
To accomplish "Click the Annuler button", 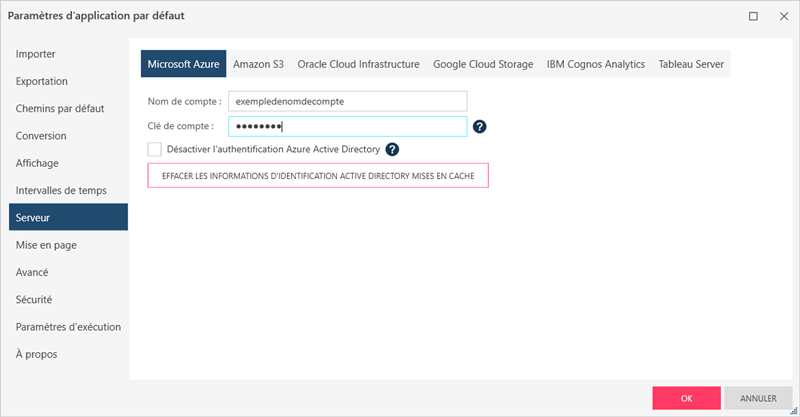I will [x=758, y=397].
